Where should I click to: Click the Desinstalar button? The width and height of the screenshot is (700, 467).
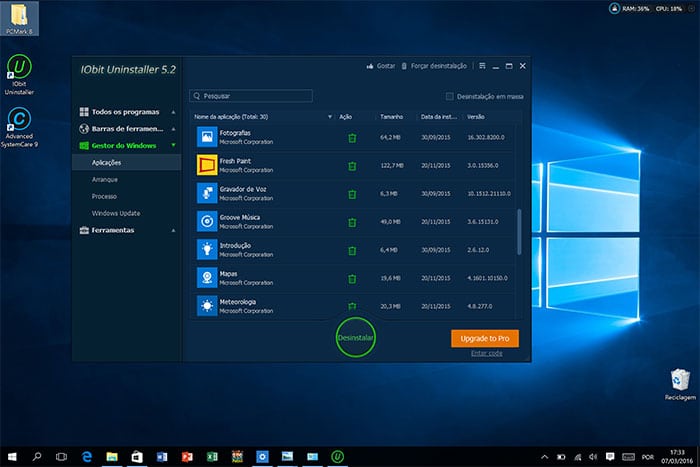[355, 338]
